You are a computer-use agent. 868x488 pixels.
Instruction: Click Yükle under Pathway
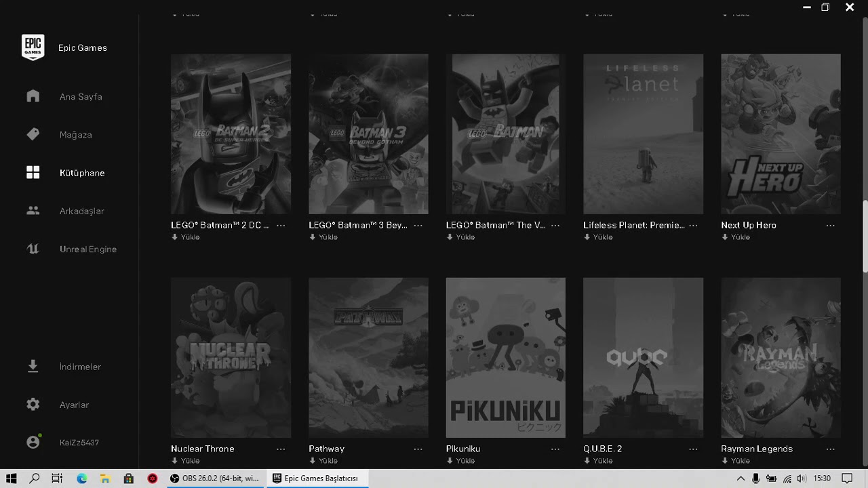point(323,461)
